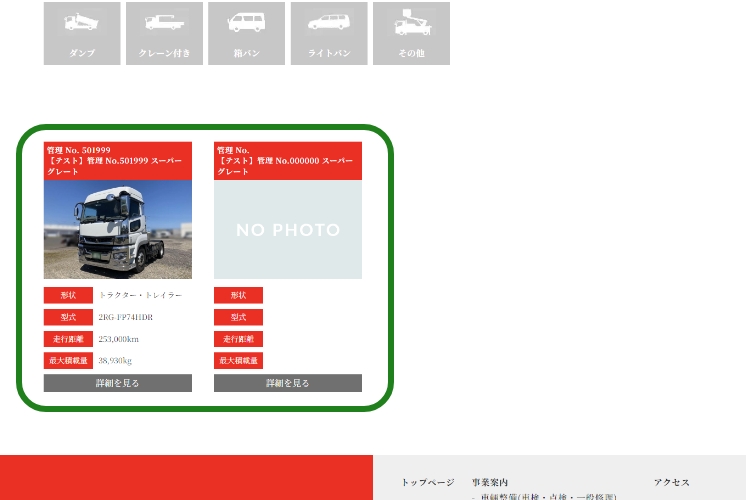Image resolution: width=746 pixels, height=500 pixels.
Task: Open アクセス in the footer
Action: click(x=672, y=482)
